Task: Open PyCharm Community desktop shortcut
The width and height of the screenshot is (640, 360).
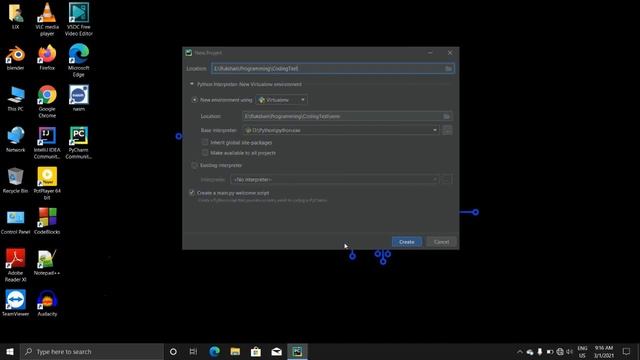Action: pos(79,142)
